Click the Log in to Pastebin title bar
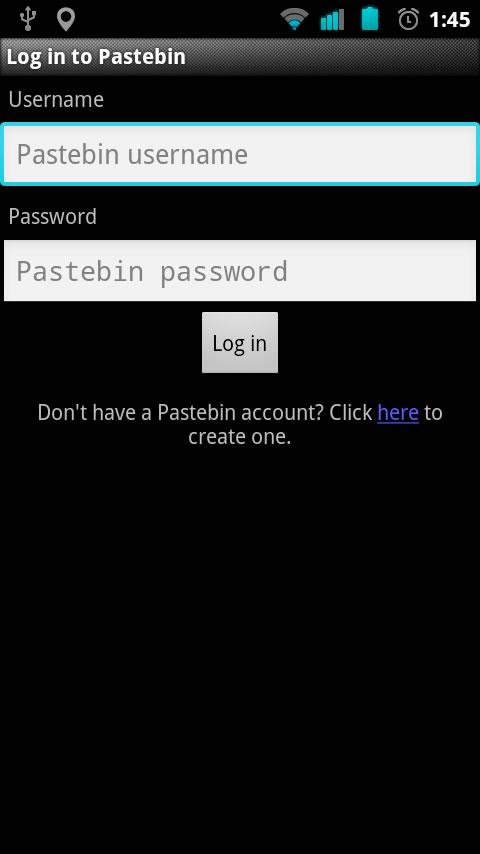Image resolution: width=480 pixels, height=854 pixels. coord(240,57)
